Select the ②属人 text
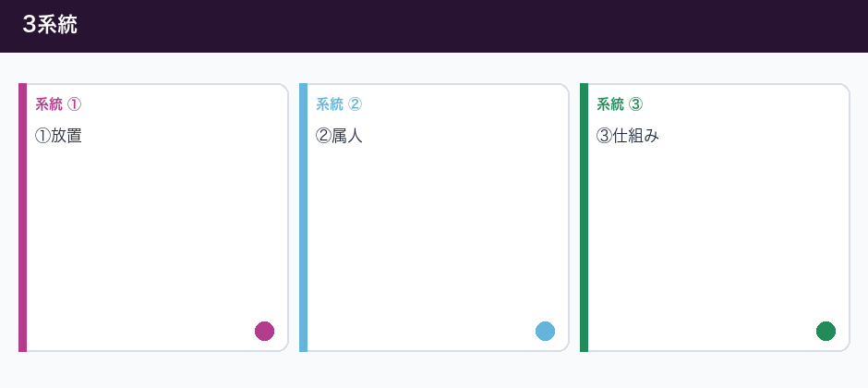This screenshot has width=868, height=388. click(x=339, y=136)
